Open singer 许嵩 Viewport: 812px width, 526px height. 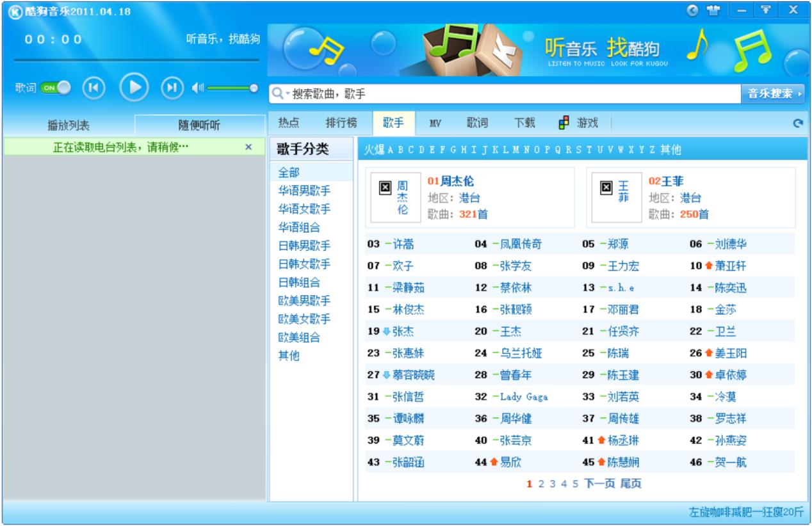402,244
